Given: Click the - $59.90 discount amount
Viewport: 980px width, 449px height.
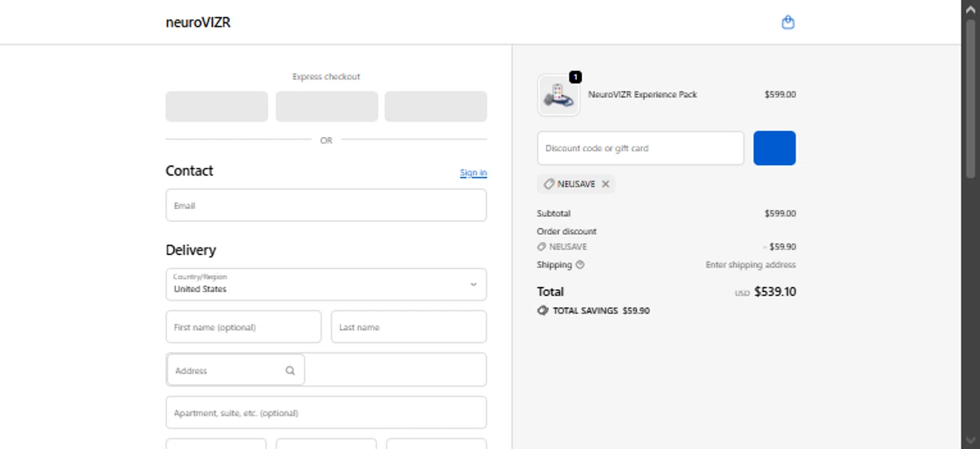Looking at the screenshot, I should [779, 247].
